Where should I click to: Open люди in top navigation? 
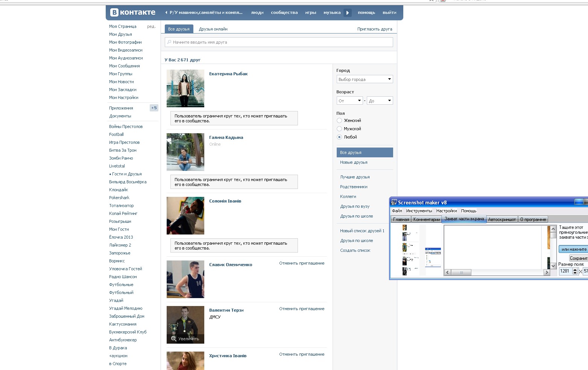(257, 12)
